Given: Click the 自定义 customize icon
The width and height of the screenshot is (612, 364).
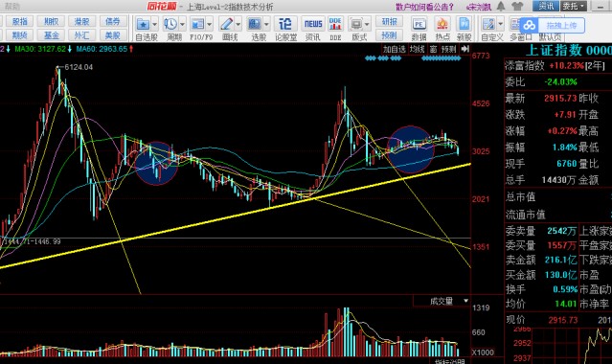Looking at the screenshot, I should (x=488, y=24).
